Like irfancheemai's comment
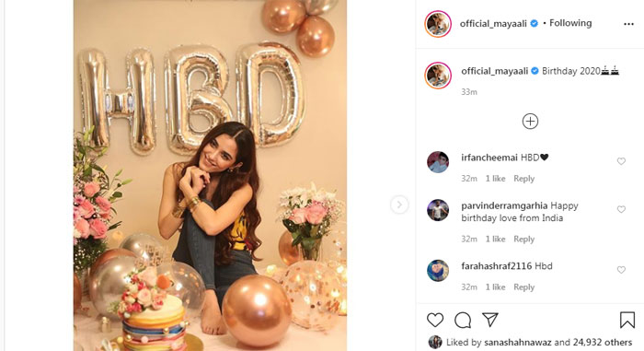This screenshot has height=351, width=644. [x=621, y=161]
